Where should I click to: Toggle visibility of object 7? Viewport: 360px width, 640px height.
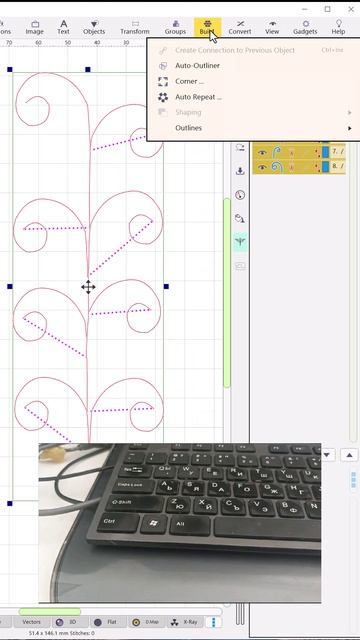click(x=262, y=152)
